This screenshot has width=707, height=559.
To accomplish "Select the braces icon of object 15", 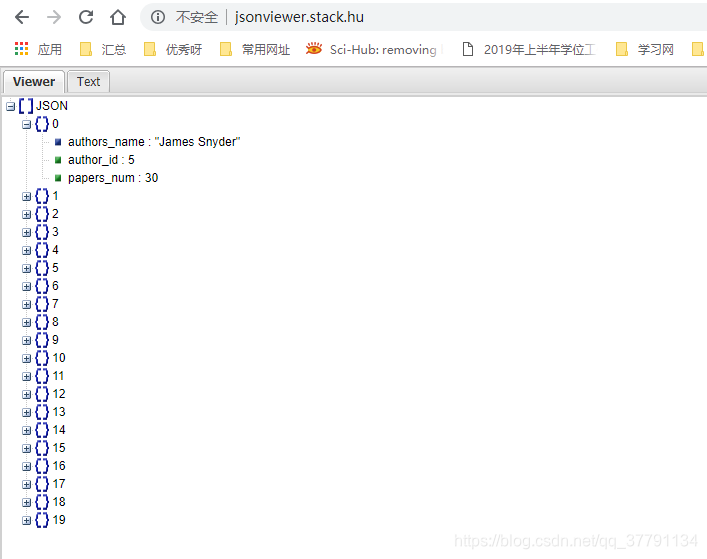I will coord(42,448).
